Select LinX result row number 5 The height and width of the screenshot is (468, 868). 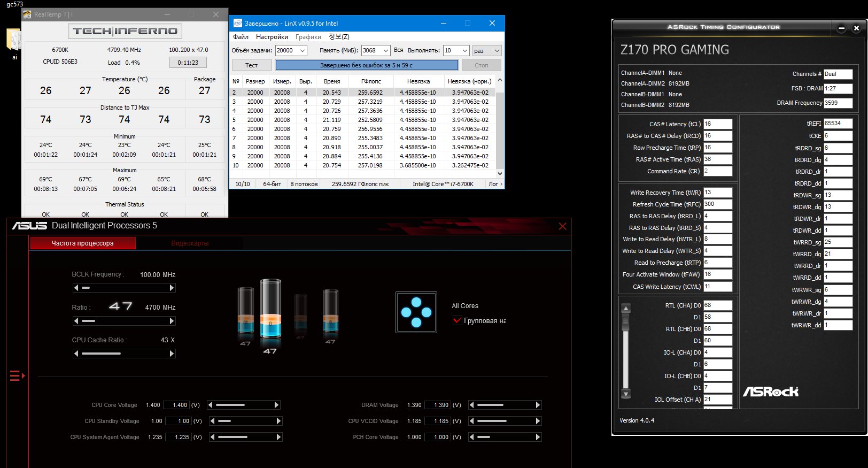[363, 120]
